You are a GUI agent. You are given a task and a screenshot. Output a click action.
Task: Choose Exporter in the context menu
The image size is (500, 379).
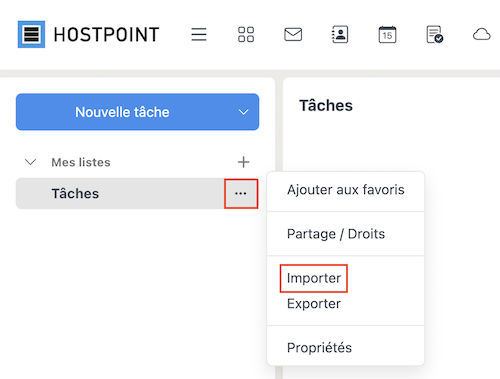[x=314, y=304]
